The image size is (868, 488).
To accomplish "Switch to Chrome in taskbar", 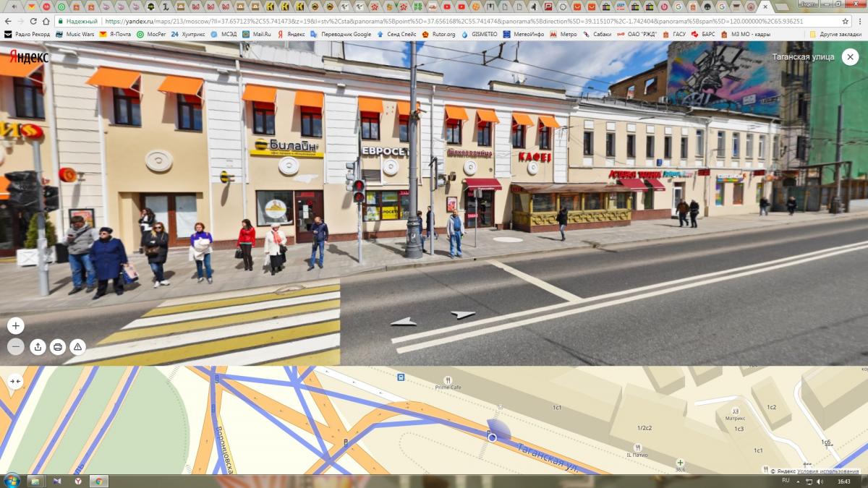I will [99, 481].
